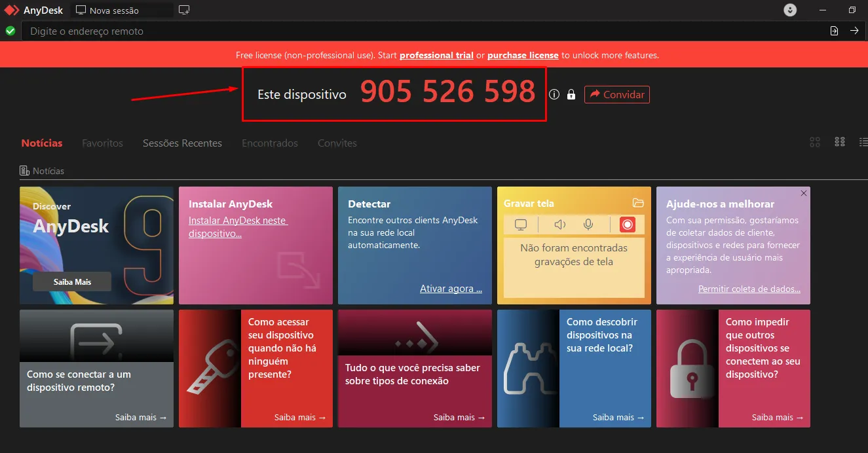Click the green connection status check icon
This screenshot has width=868, height=453.
coord(10,31)
